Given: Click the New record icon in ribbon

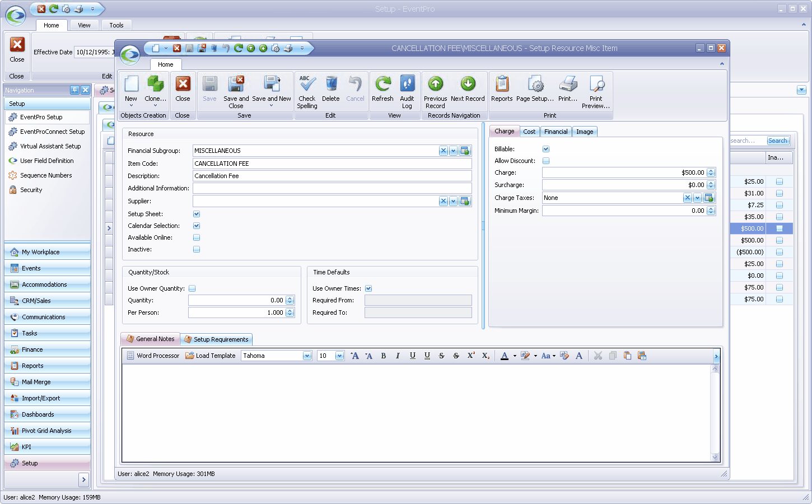Looking at the screenshot, I should (x=131, y=84).
